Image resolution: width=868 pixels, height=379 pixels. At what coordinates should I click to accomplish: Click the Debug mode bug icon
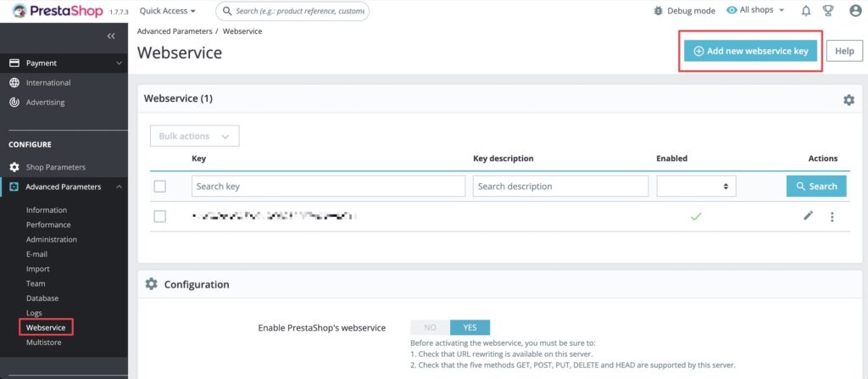[658, 10]
